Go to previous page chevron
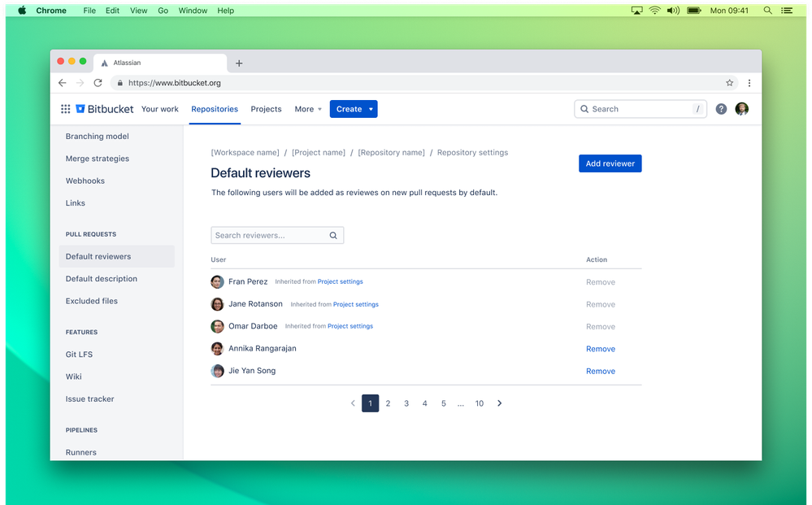The height and width of the screenshot is (505, 812). click(353, 403)
